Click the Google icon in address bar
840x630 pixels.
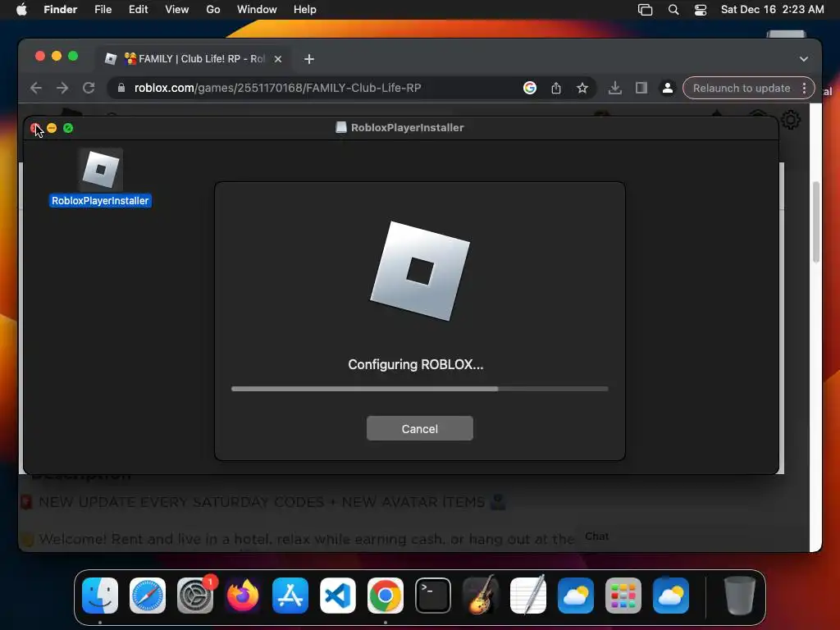tap(530, 88)
